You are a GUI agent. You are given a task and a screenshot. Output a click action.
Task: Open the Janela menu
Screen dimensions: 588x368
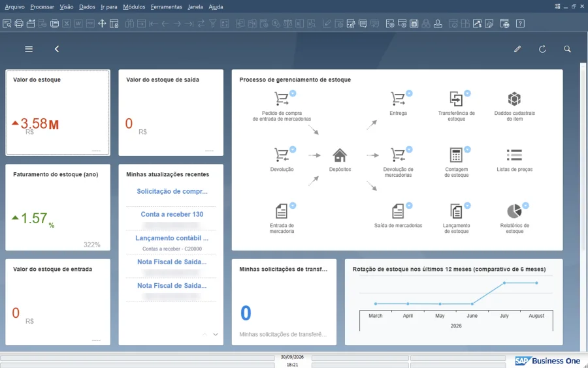[x=195, y=7]
